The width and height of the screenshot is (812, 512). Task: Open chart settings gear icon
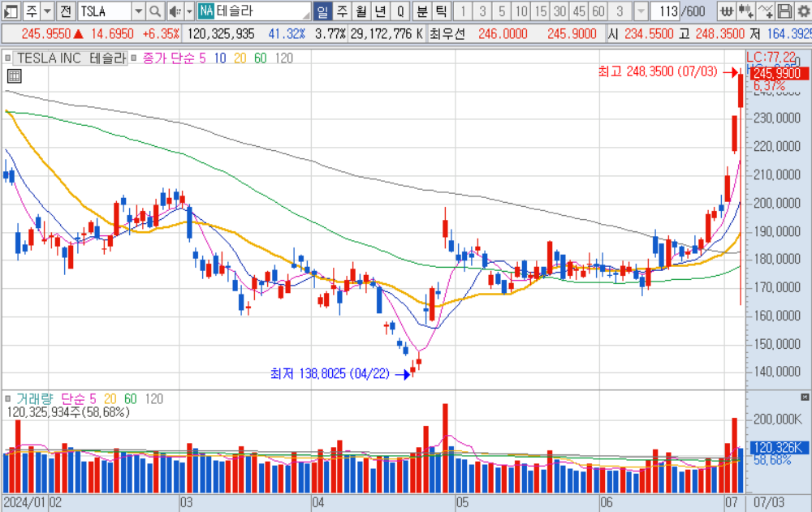click(803, 11)
